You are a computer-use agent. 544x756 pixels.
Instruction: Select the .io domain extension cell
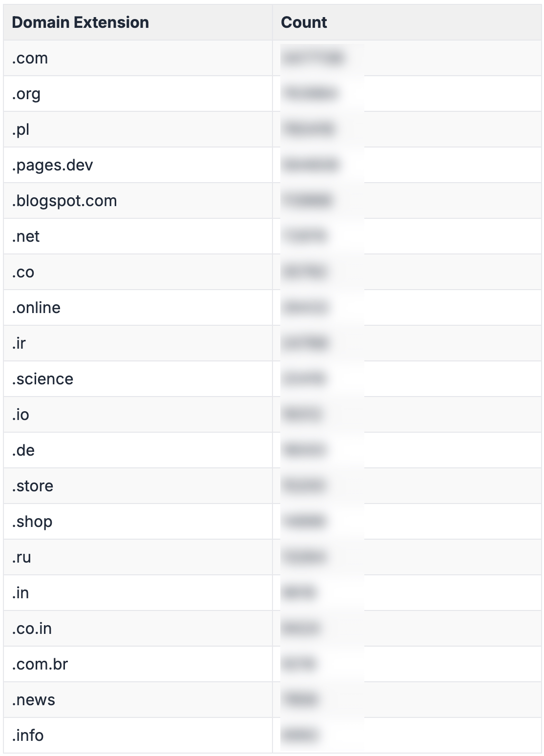(21, 415)
